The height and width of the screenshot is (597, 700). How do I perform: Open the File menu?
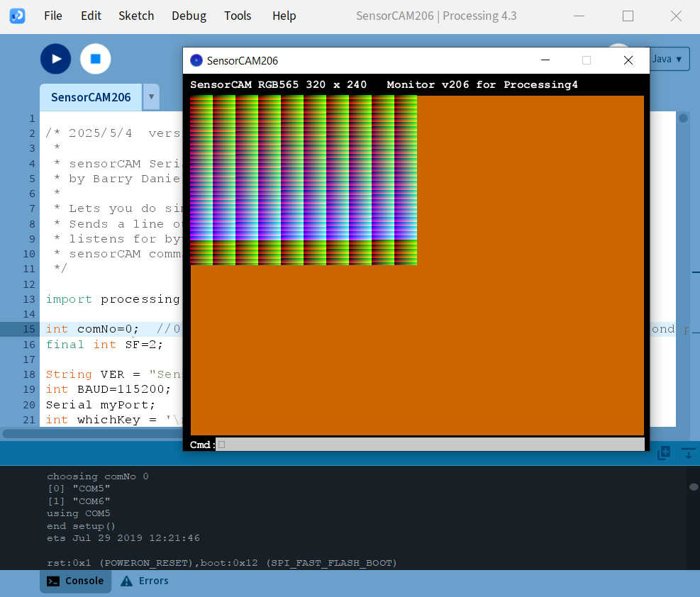[x=52, y=15]
